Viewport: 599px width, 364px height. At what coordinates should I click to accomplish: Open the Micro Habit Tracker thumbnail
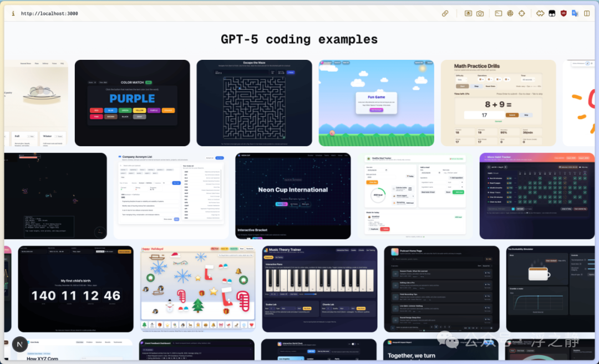[537, 196]
